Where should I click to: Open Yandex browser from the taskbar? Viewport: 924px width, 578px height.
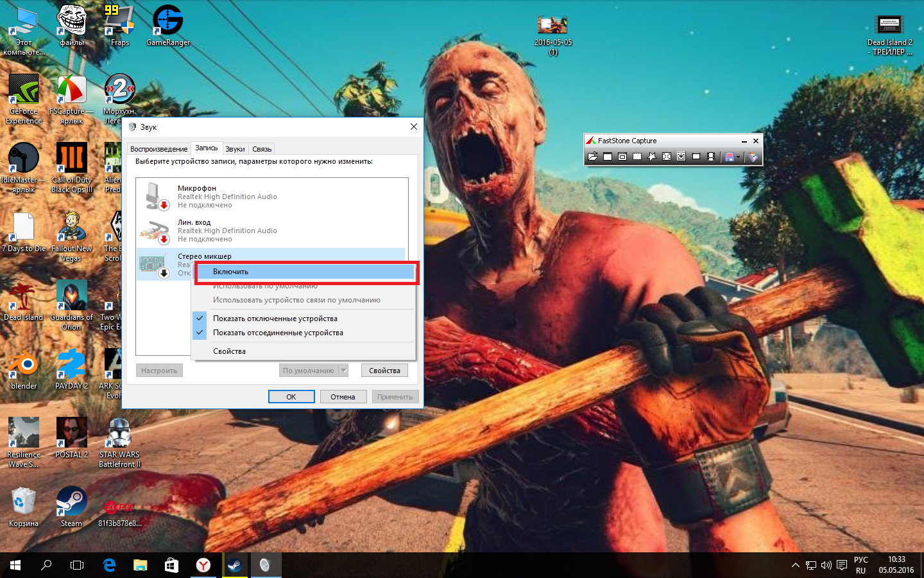click(x=203, y=565)
